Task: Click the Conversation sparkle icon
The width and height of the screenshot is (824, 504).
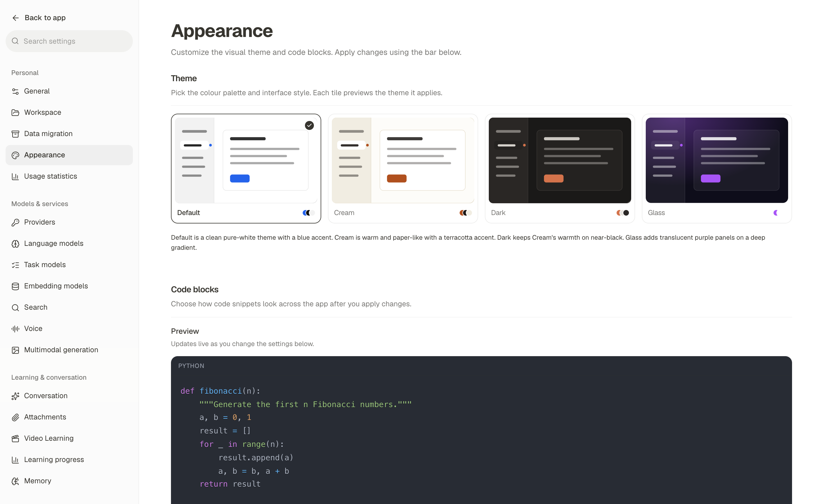Action: [x=15, y=396]
